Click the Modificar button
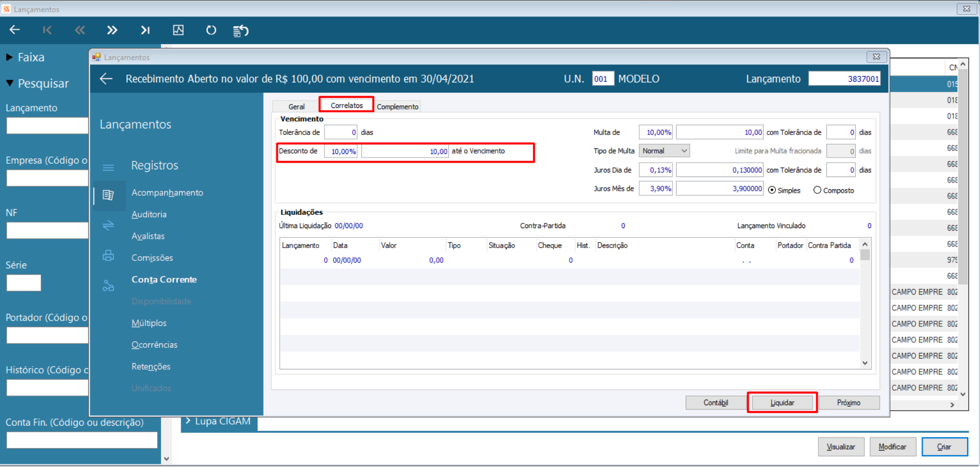This screenshot has height=467, width=980. click(x=892, y=447)
